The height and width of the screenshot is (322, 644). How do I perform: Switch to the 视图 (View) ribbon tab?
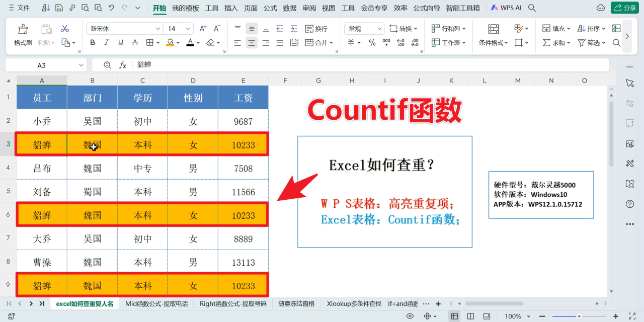click(329, 8)
